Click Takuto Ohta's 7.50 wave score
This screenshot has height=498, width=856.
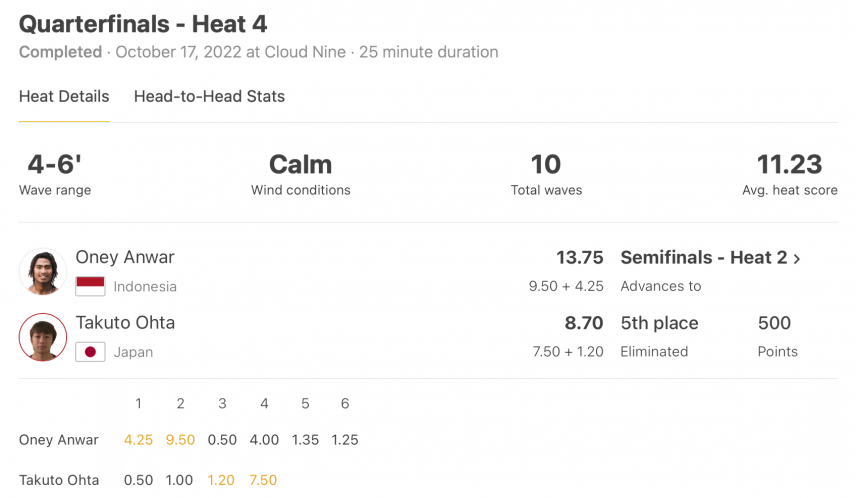click(263, 480)
